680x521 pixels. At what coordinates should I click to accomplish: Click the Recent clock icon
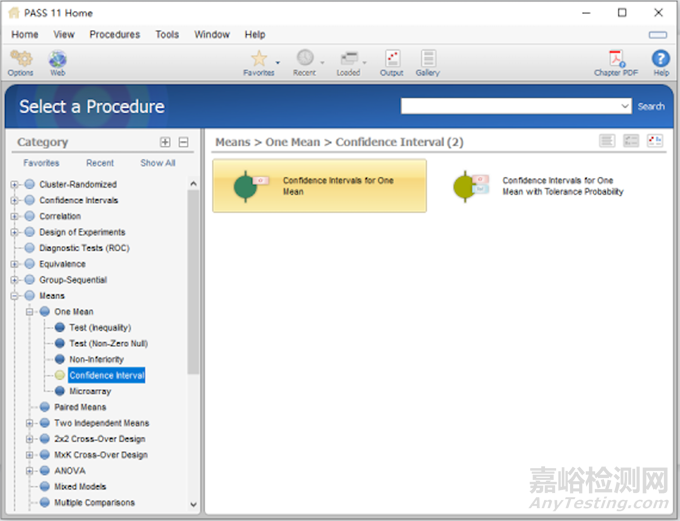(x=304, y=60)
